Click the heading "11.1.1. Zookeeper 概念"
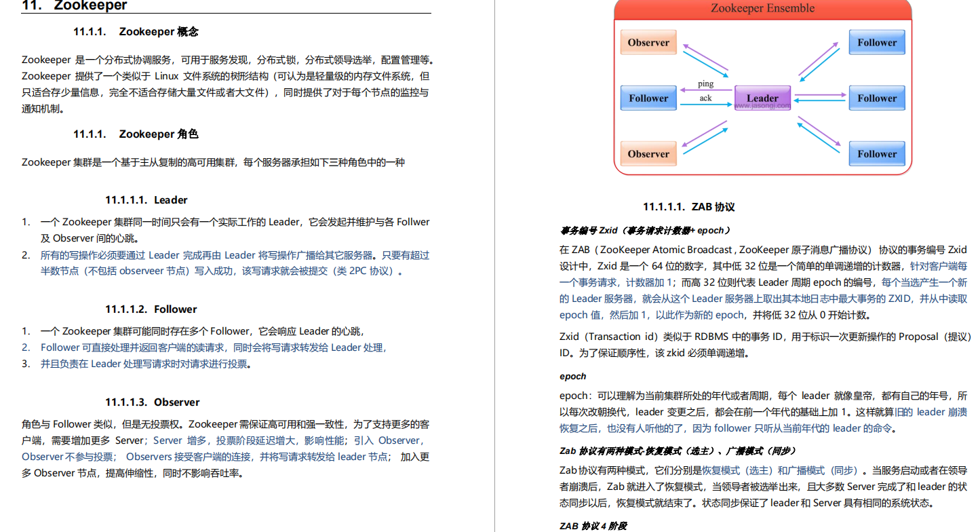 click(x=136, y=32)
